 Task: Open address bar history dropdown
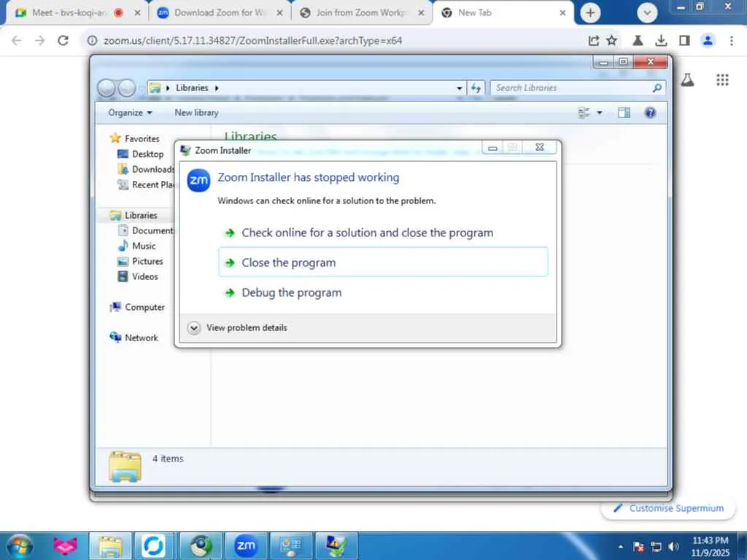coord(460,88)
